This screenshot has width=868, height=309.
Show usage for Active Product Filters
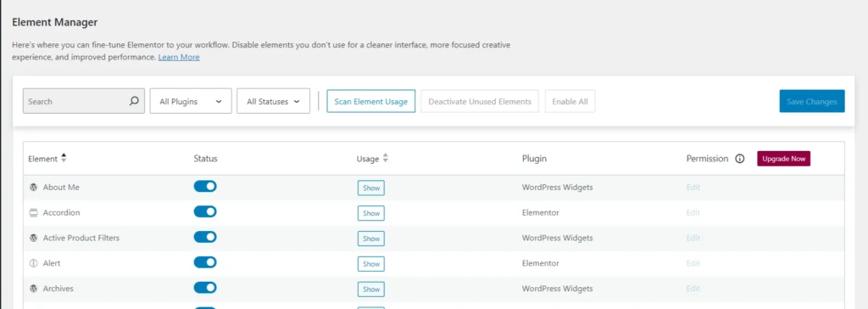371,239
